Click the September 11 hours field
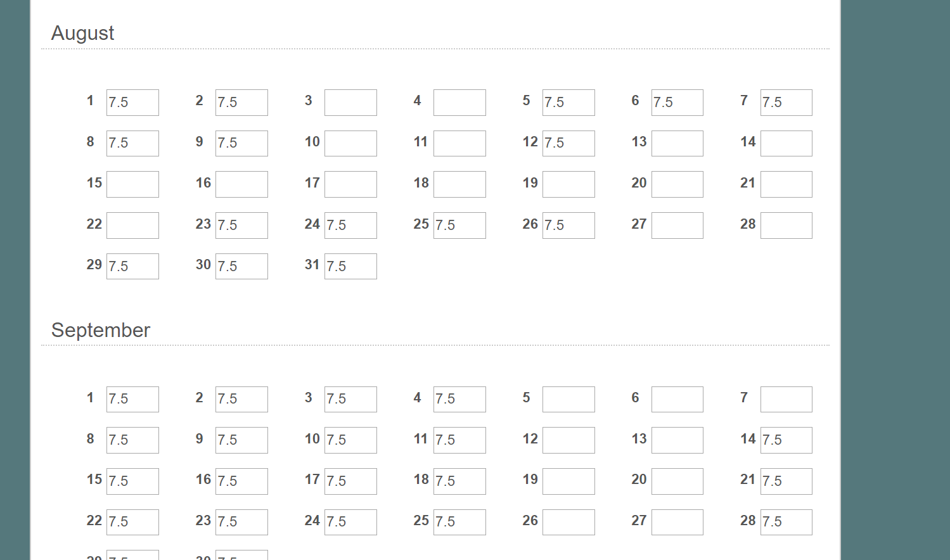Screen dimensions: 950x560 pos(459,440)
